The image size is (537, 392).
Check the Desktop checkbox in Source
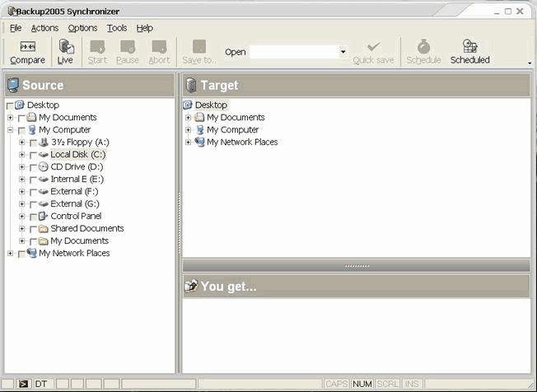point(10,105)
